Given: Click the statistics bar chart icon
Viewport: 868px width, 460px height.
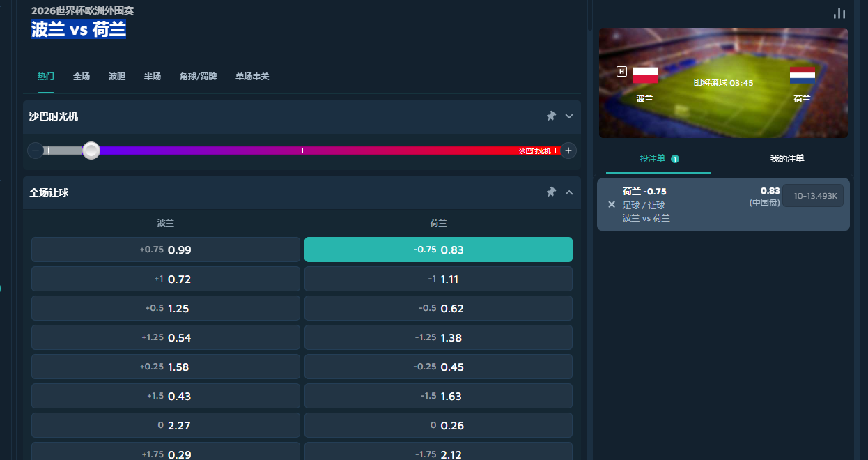Looking at the screenshot, I should 839,13.
